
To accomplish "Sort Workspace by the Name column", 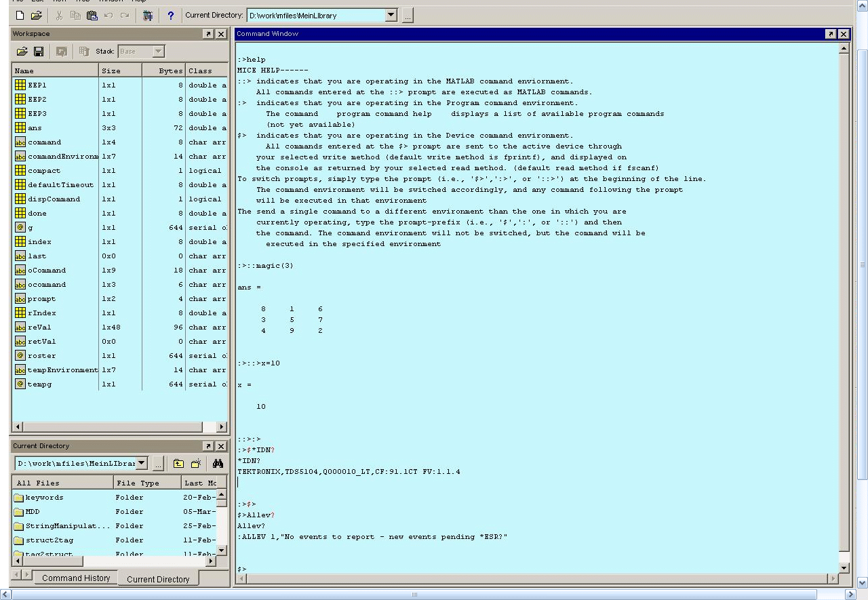I will (x=55, y=71).
